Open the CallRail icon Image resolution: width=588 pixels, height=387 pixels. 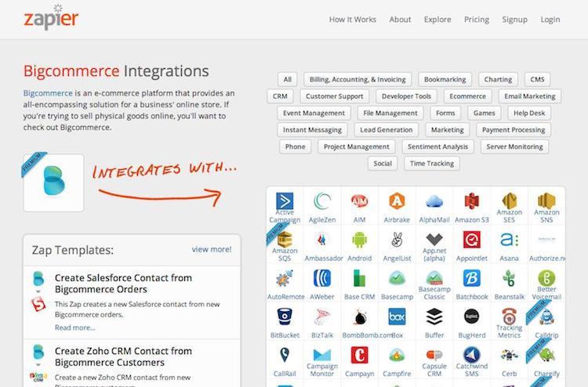[x=285, y=355]
